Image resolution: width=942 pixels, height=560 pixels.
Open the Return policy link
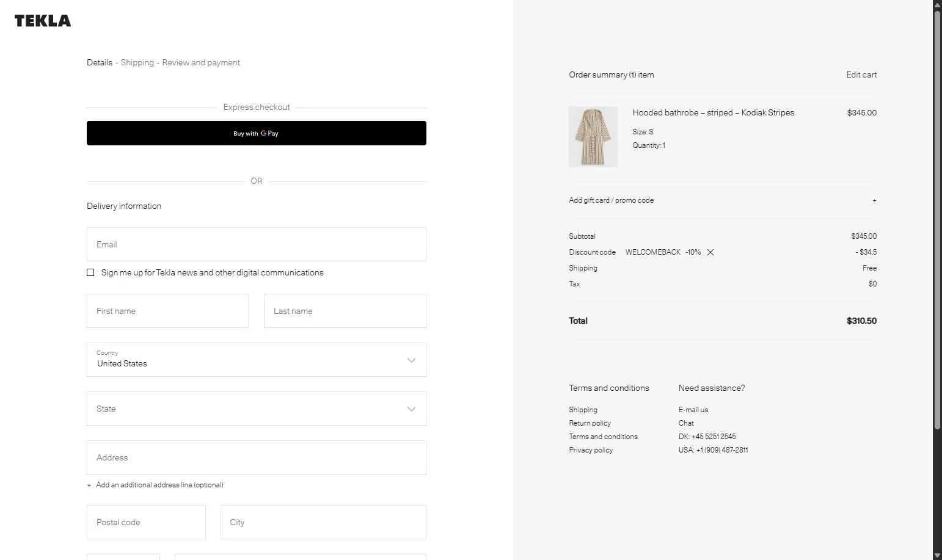coord(590,423)
